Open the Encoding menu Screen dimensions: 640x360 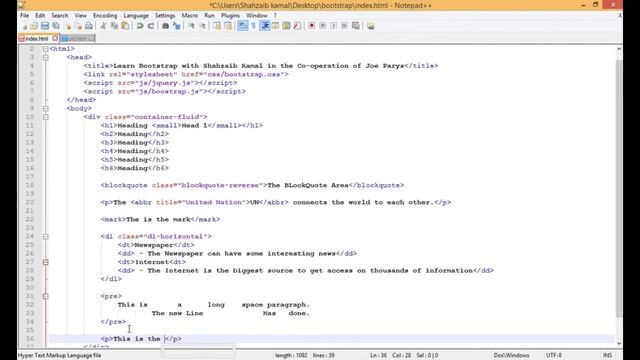tap(105, 16)
